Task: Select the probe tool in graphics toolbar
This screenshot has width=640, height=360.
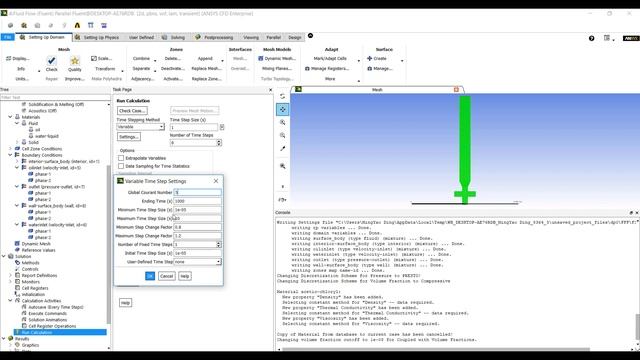Action: (282, 149)
